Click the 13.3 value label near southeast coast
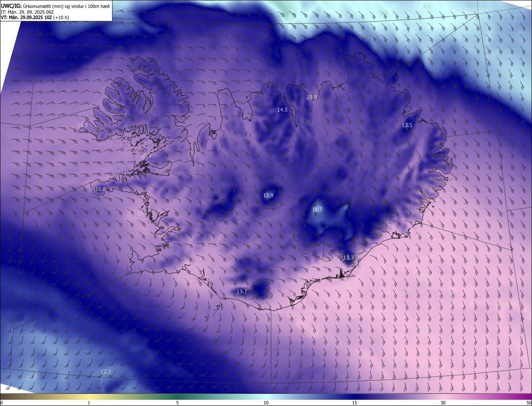 click(348, 258)
